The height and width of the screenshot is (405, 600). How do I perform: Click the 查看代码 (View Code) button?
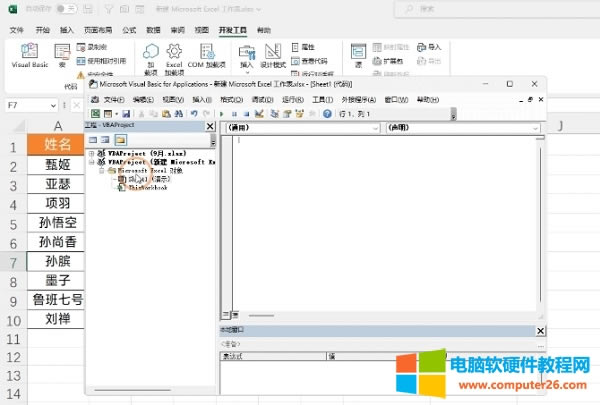(x=315, y=60)
